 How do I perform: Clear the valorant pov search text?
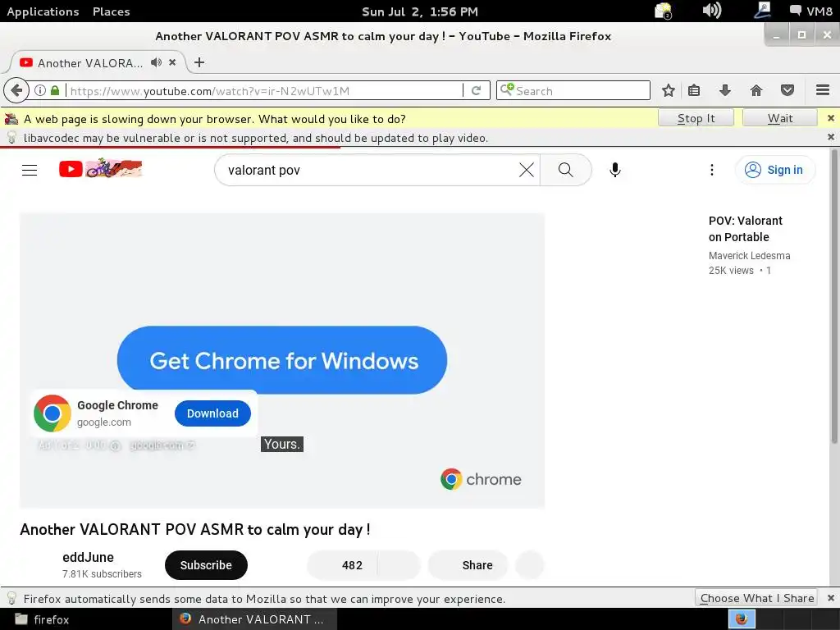pos(527,170)
